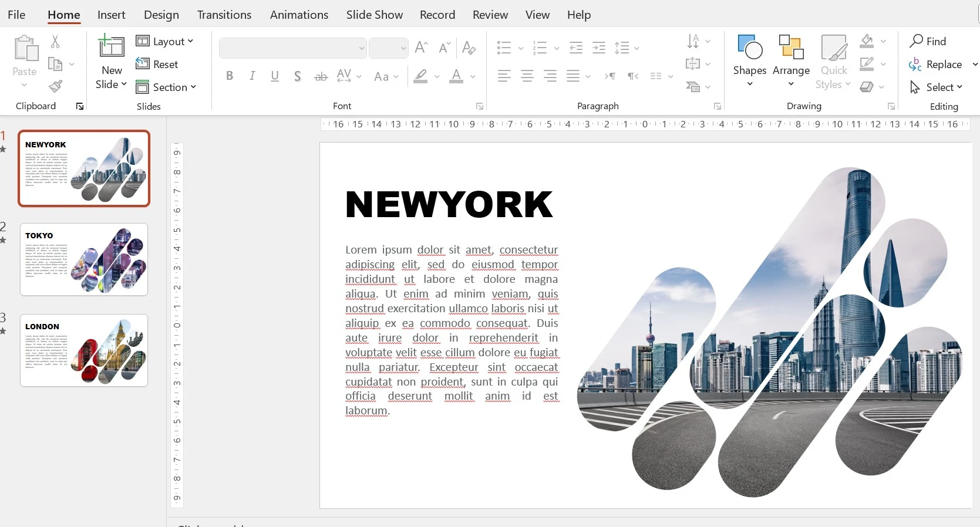Click the Decrease Indent icon
This screenshot has height=527, width=980.
[576, 48]
